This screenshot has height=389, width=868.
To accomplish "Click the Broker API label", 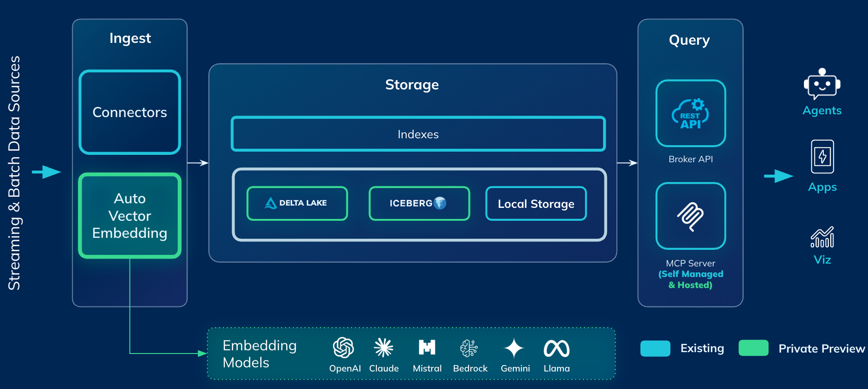I will [691, 159].
